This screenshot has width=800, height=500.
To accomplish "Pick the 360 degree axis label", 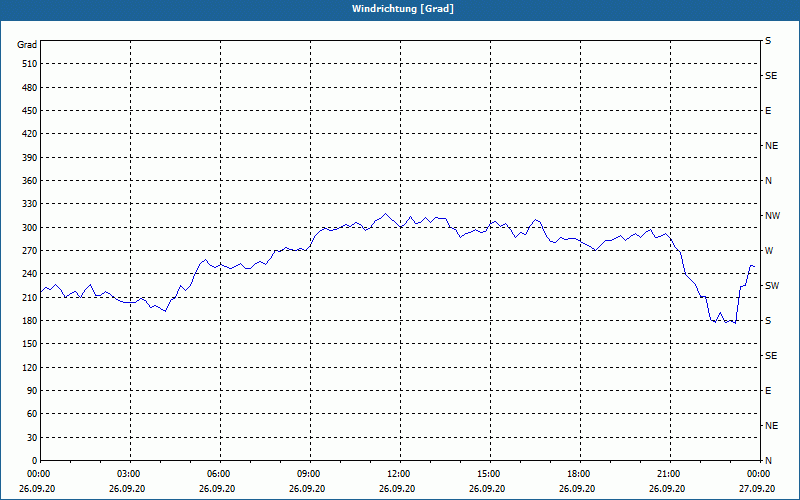I will pyautogui.click(x=30, y=181).
